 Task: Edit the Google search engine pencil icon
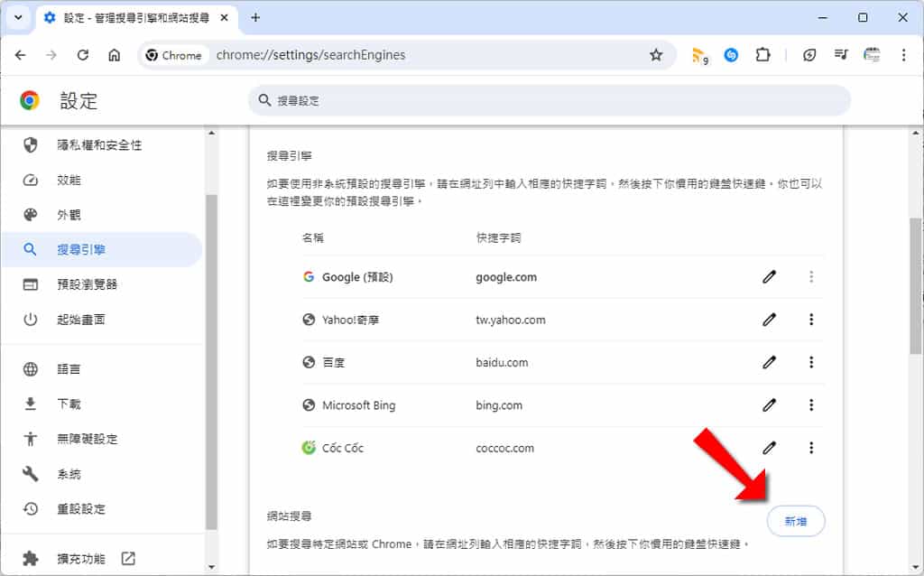point(769,276)
